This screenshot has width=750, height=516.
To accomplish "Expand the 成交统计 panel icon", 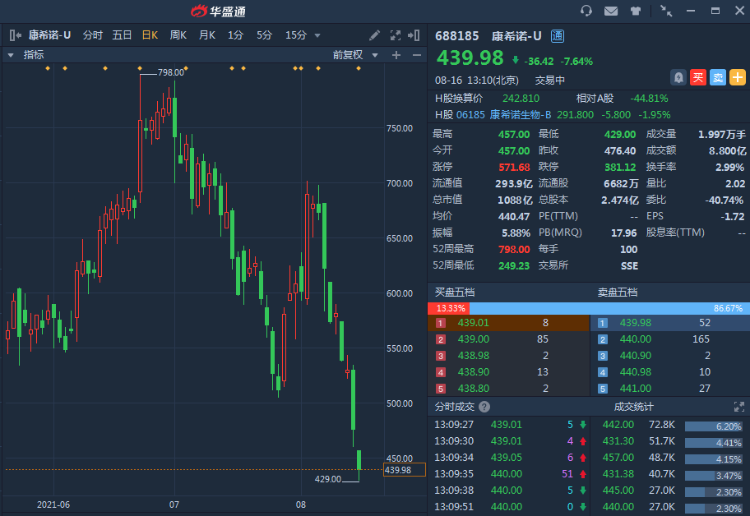I will (x=739, y=406).
